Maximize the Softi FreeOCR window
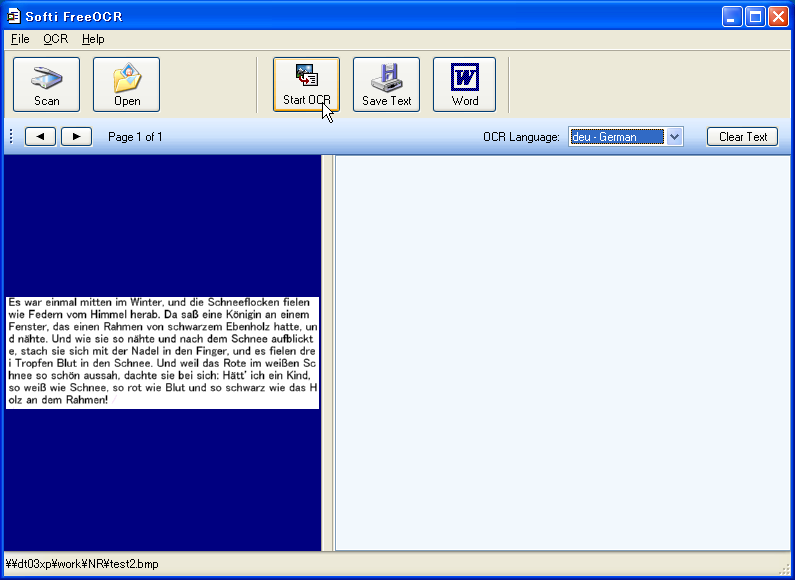795x580 pixels. click(755, 17)
